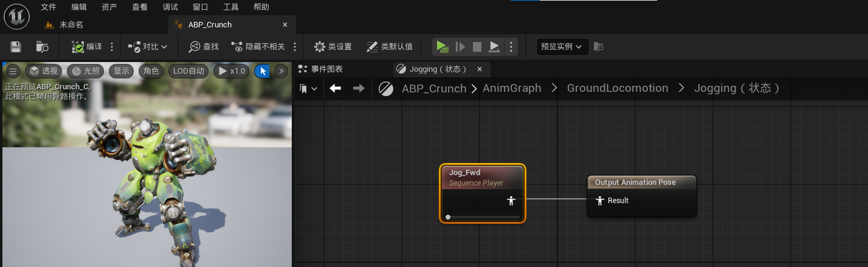The height and width of the screenshot is (267, 868).
Task: Open the 帮助 menu
Action: click(x=261, y=7)
